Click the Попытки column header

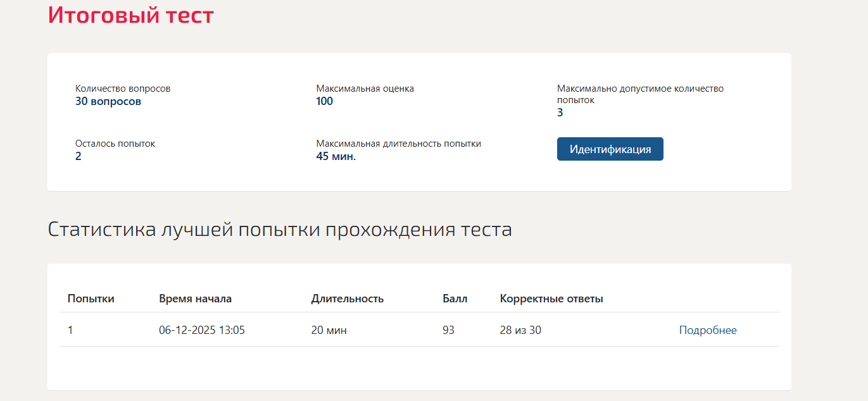(x=91, y=299)
